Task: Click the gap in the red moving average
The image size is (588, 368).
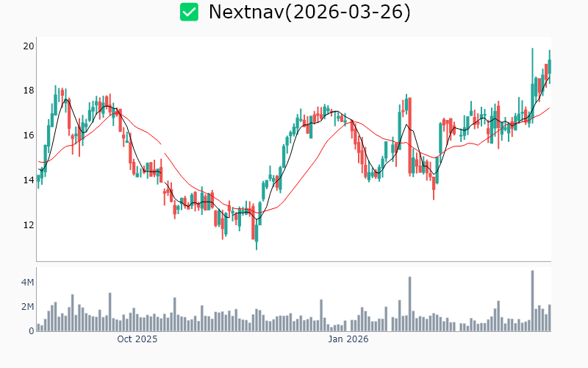Action: [162, 149]
